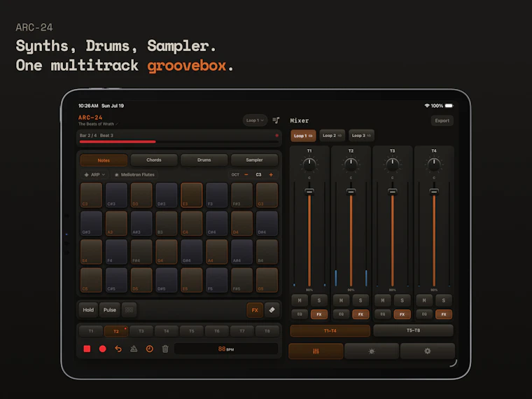Switch to the Chords tab
Screen dimensions: 532x399
coord(154,160)
